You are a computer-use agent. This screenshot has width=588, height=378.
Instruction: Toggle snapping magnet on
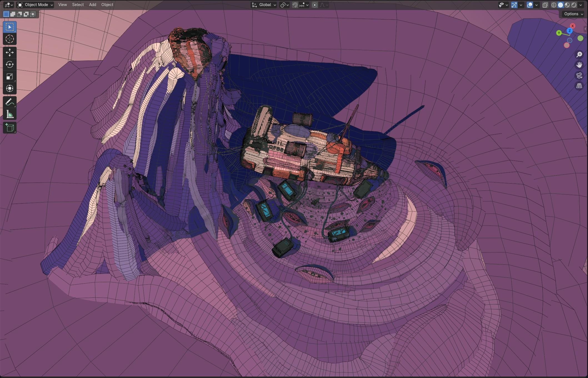point(295,5)
